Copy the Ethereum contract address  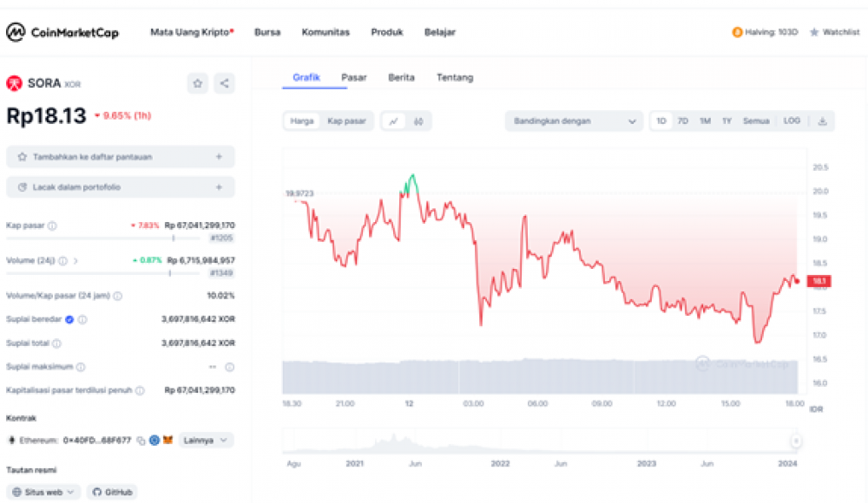[141, 441]
